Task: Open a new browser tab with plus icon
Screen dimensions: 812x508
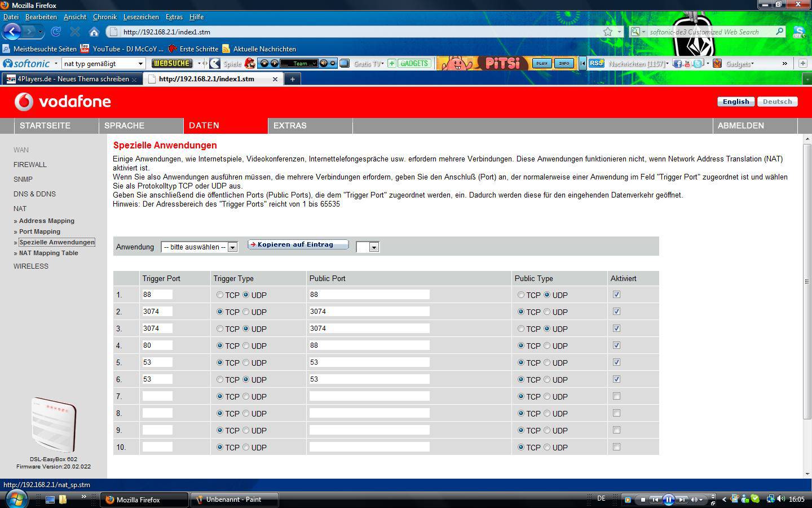Action: click(x=292, y=79)
